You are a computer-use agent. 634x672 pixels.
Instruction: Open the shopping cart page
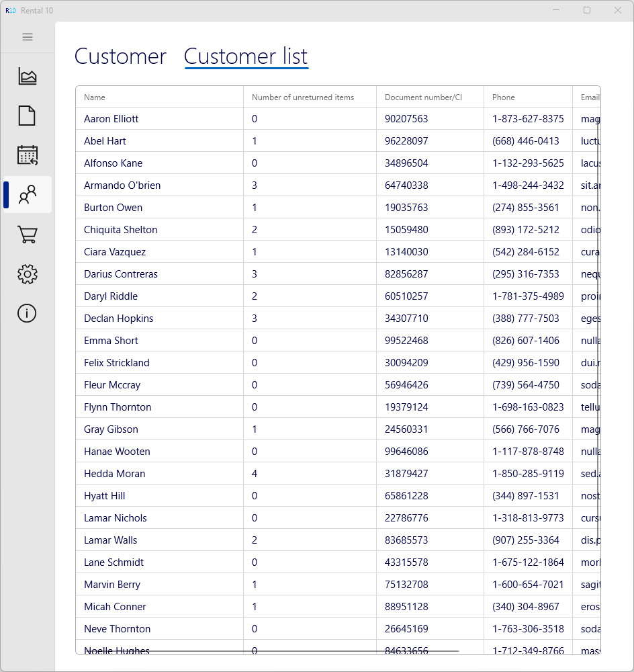click(28, 235)
